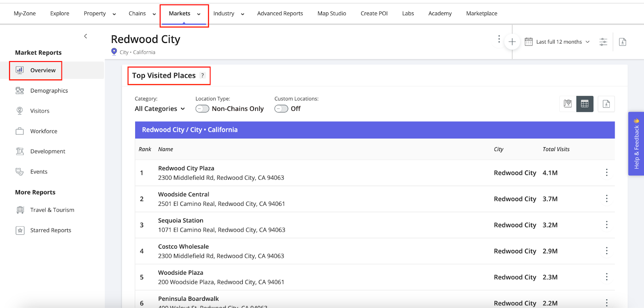This screenshot has height=308, width=644.
Task: Open the Academy link
Action: [440, 13]
